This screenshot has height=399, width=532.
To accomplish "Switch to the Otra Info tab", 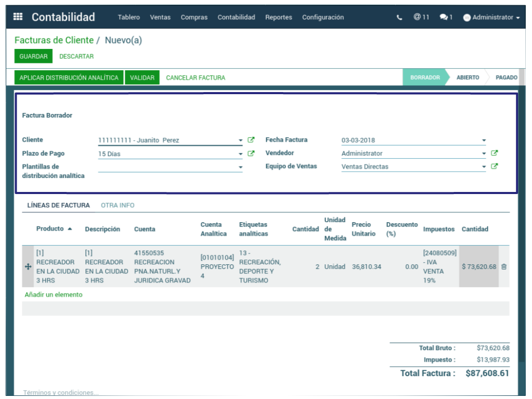I will pos(118,205).
